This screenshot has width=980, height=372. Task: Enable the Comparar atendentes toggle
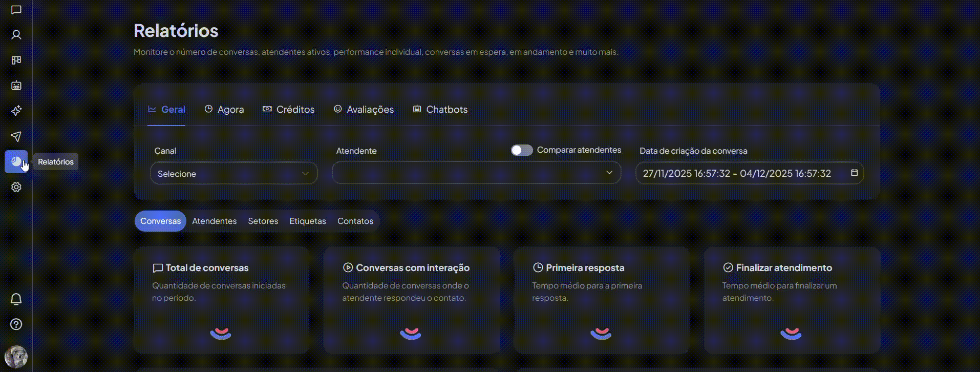pos(522,150)
